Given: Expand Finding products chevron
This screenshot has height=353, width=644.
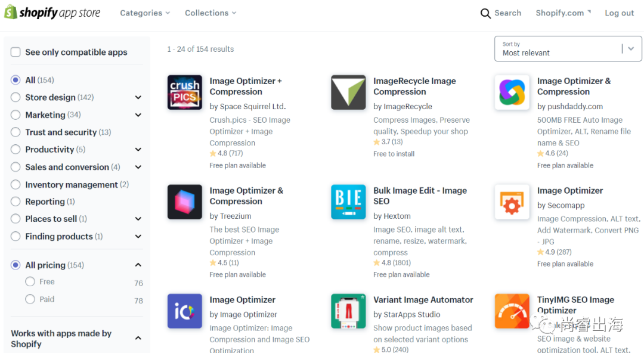Looking at the screenshot, I should coord(138,236).
